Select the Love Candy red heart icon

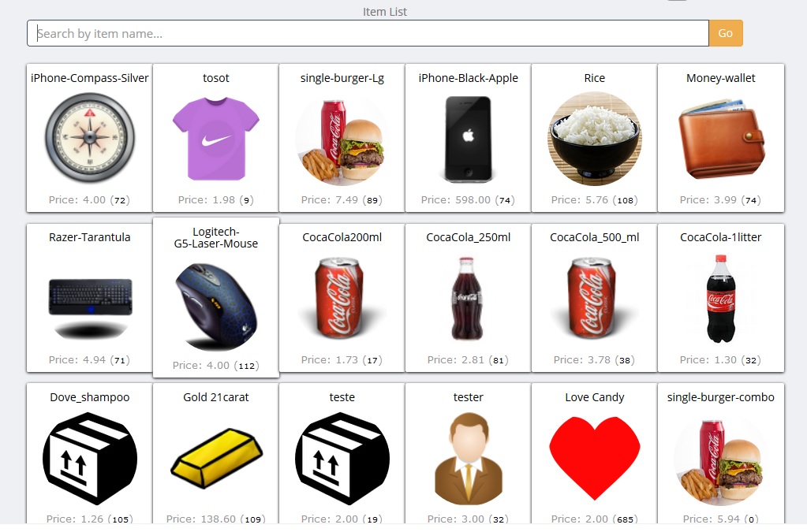click(594, 459)
